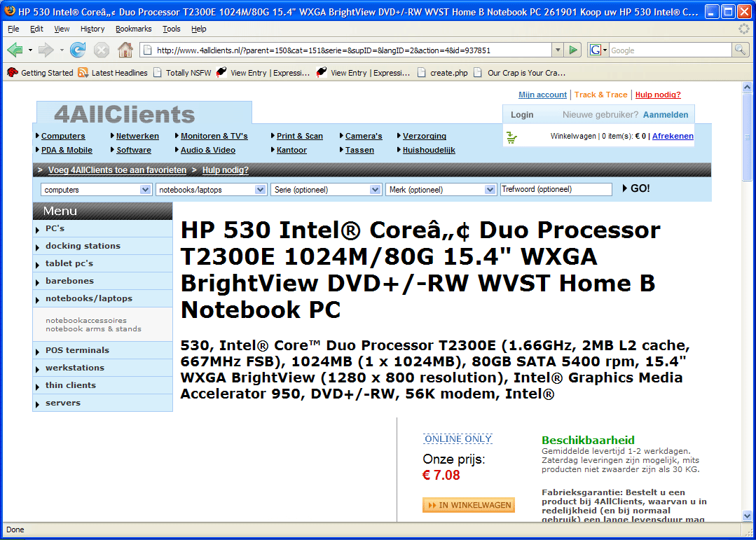The height and width of the screenshot is (540, 756).
Task: Open the Mijn account link
Action: pyautogui.click(x=542, y=95)
